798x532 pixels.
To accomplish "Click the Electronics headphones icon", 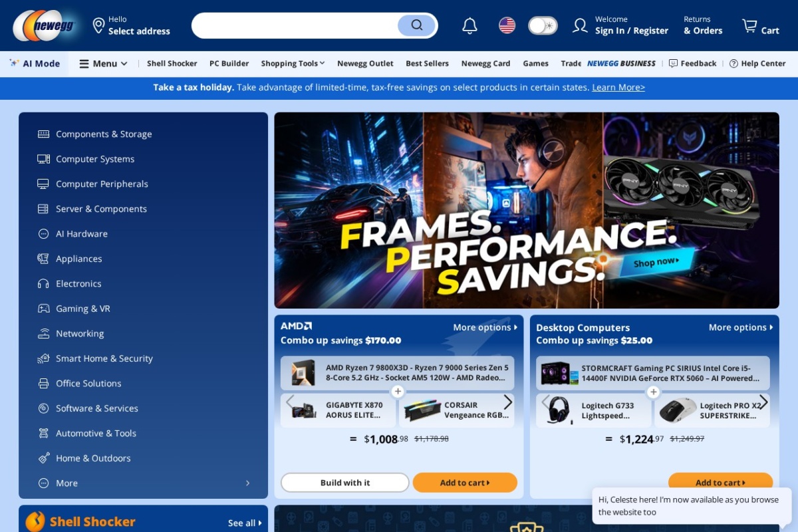I will (43, 284).
